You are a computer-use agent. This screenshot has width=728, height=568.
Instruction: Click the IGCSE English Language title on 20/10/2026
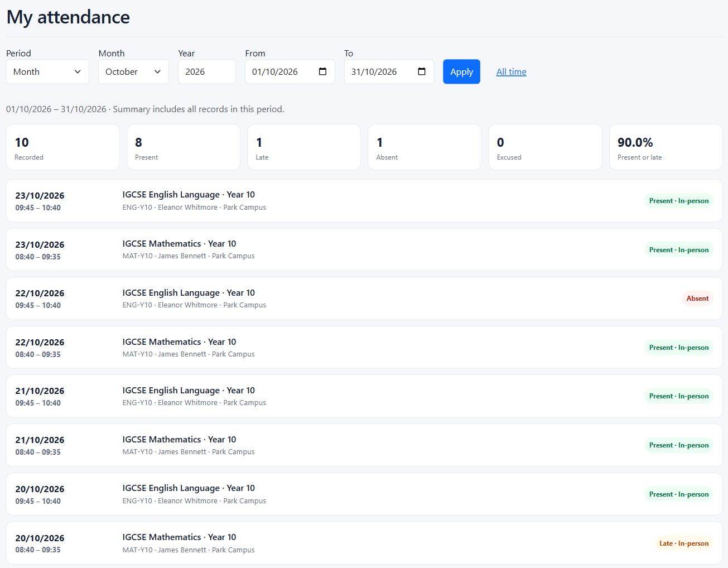189,488
